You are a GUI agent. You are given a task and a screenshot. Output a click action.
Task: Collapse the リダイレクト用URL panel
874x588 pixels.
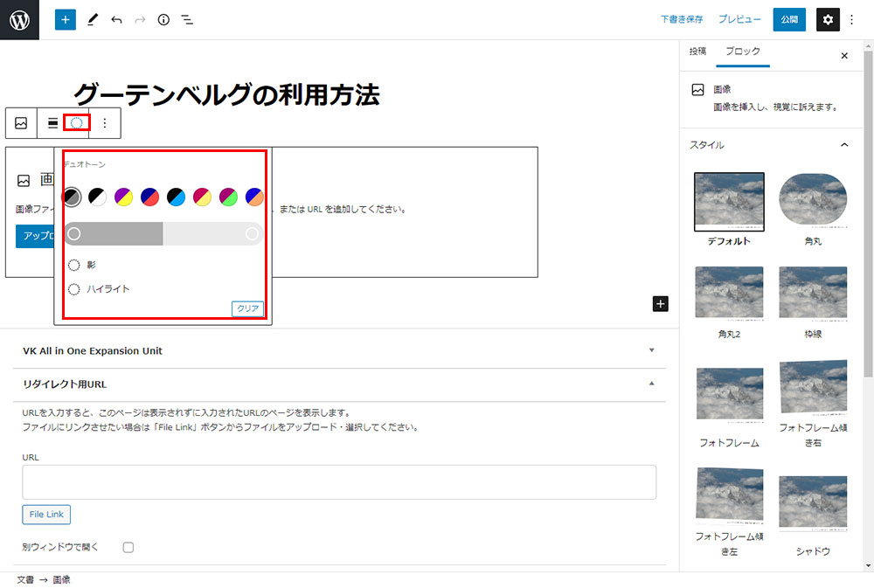tap(651, 384)
